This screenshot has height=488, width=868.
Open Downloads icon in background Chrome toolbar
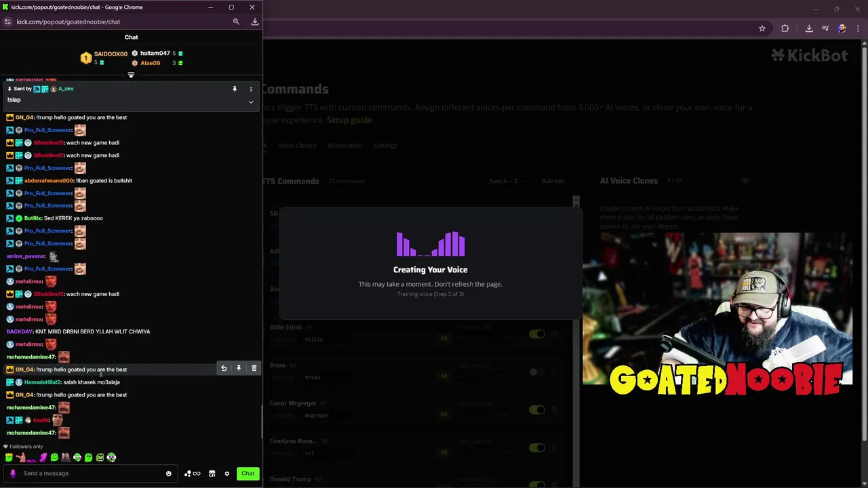pyautogui.click(x=809, y=28)
